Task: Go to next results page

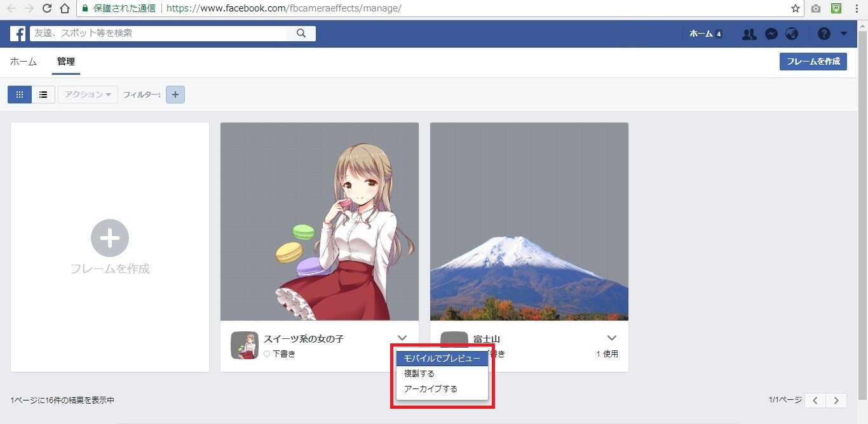Action: click(x=836, y=401)
